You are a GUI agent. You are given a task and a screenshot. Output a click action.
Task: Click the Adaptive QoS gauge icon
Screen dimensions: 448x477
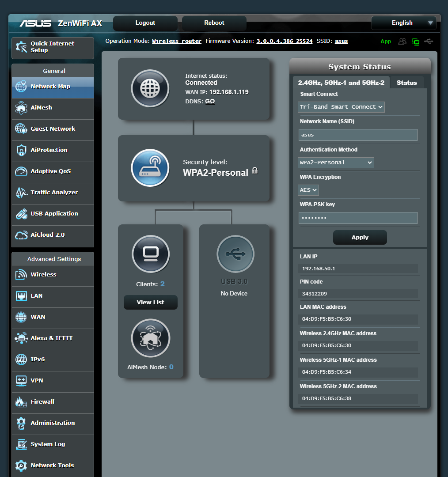pos(21,171)
